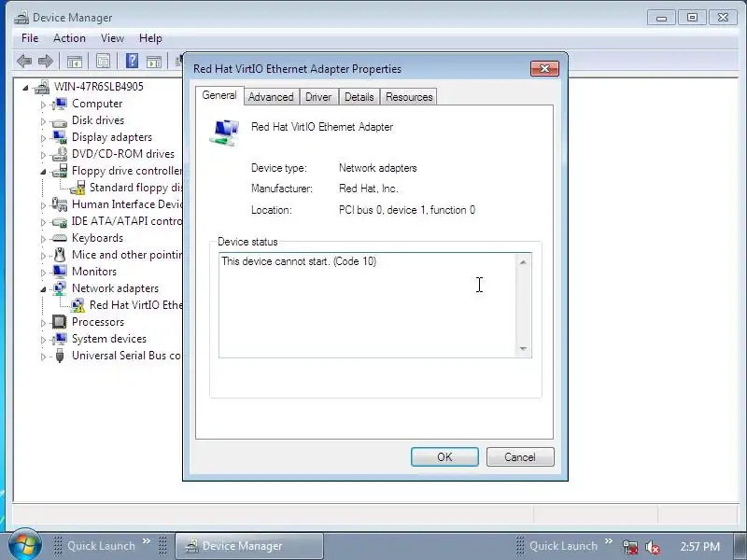Select the DVD/CD-ROM drives icon
The width and height of the screenshot is (747, 560).
tap(60, 154)
